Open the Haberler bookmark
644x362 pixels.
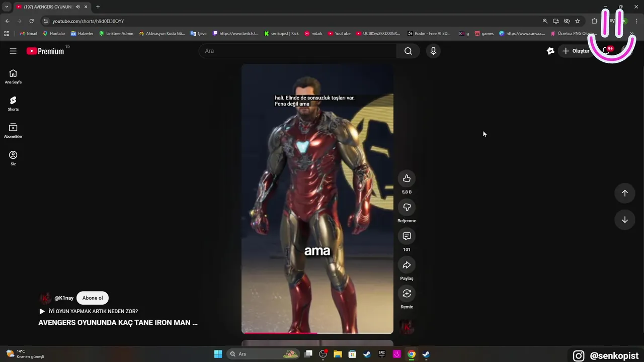82,34
